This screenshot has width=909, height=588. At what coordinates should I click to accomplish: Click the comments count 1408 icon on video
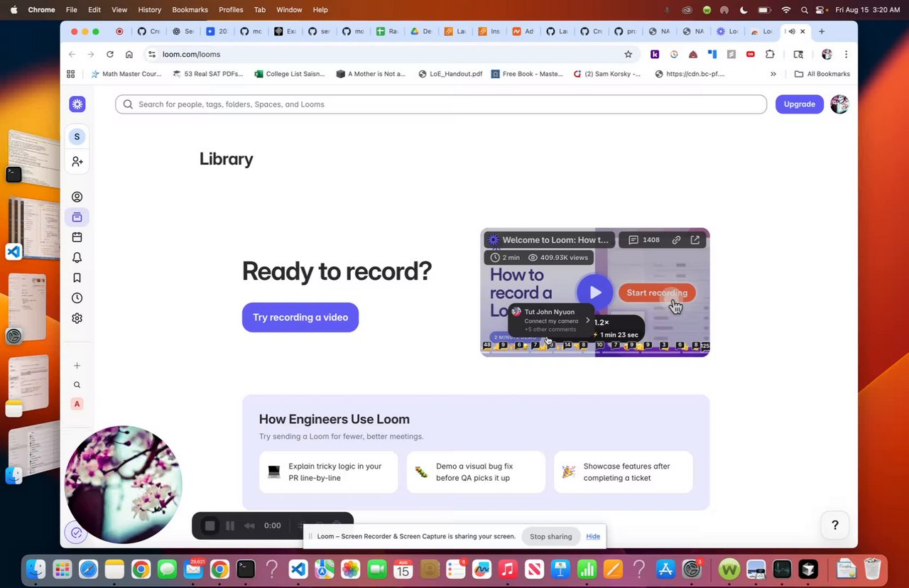tap(644, 240)
